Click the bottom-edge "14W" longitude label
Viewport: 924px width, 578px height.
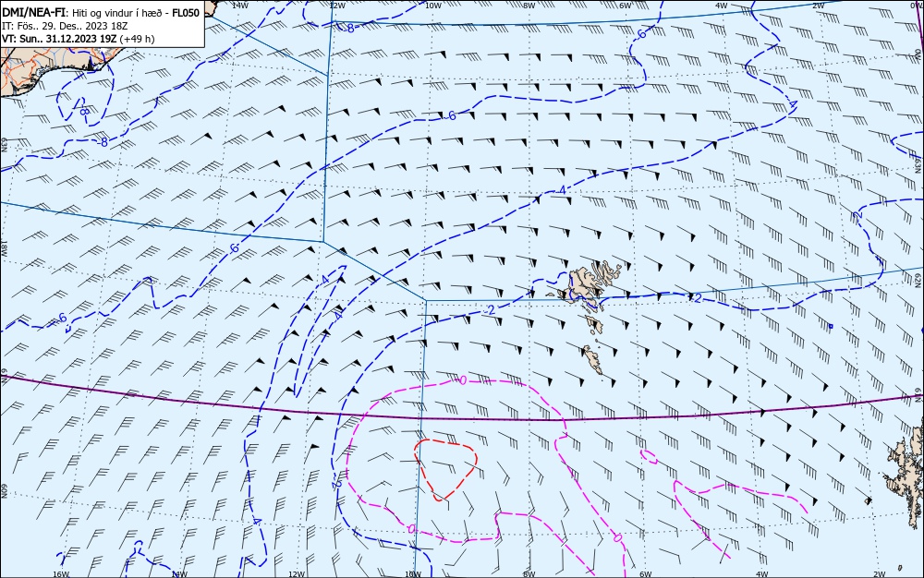coord(178,574)
